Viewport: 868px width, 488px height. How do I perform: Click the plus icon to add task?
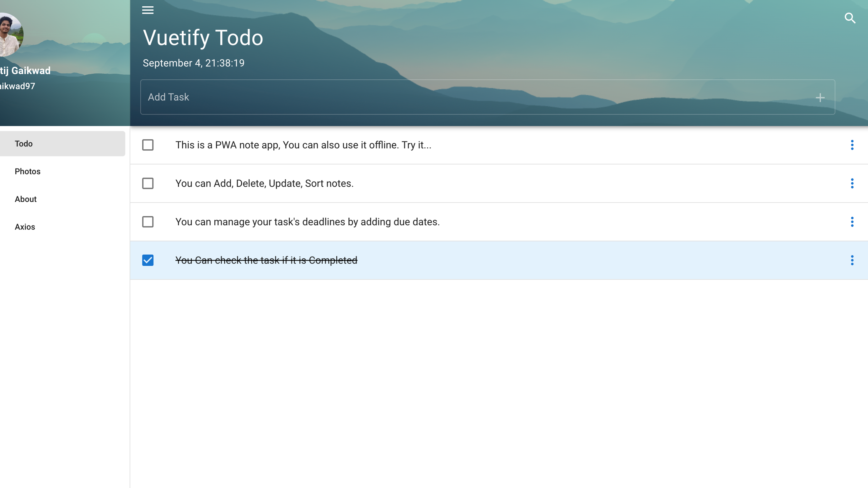coord(820,97)
